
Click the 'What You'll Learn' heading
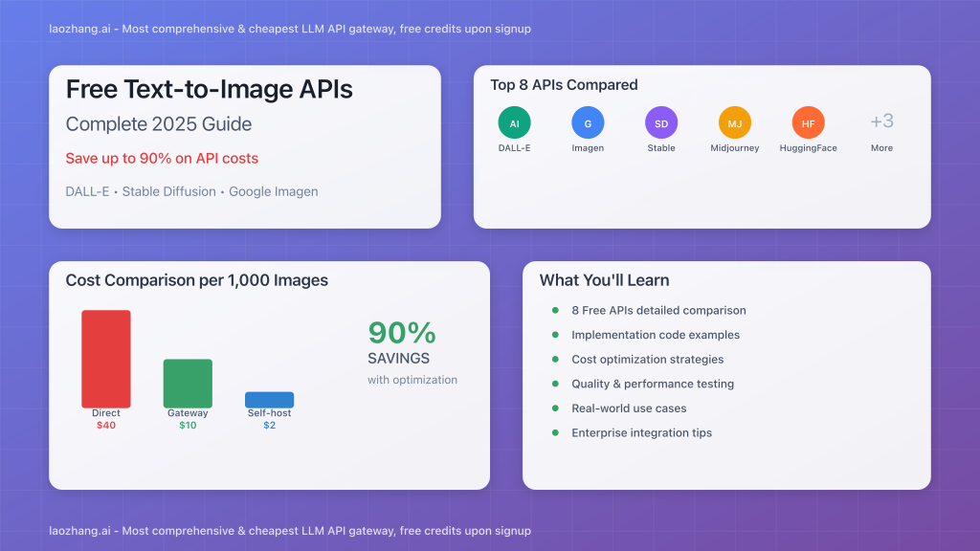pyautogui.click(x=605, y=280)
